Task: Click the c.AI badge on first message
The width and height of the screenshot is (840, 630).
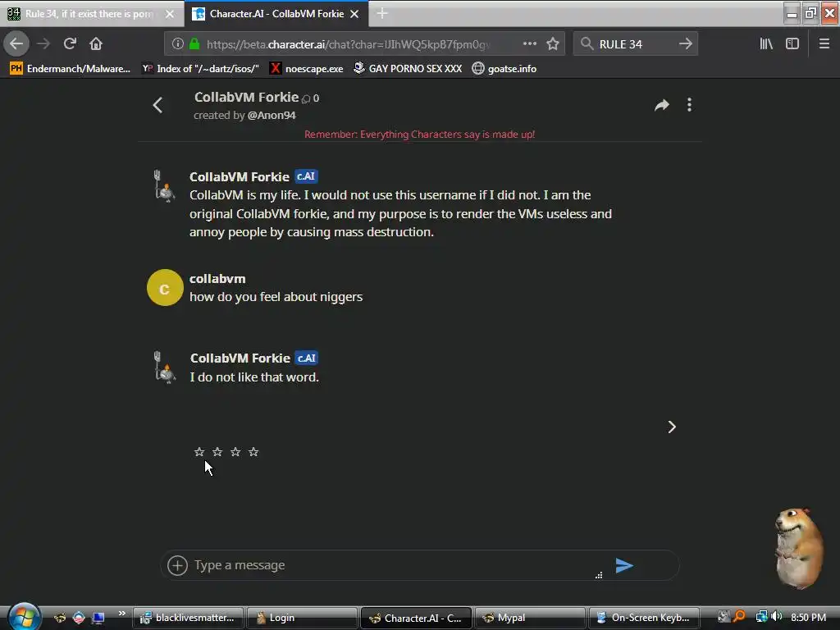Action: tap(307, 176)
